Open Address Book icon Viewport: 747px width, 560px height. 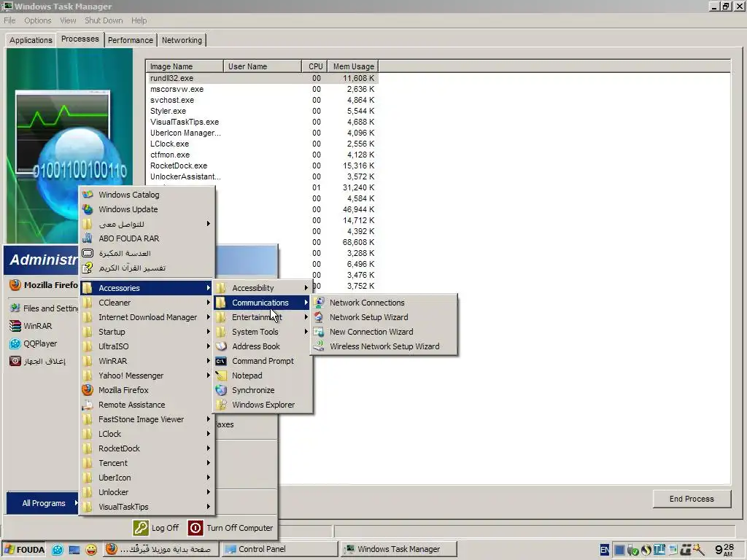220,346
